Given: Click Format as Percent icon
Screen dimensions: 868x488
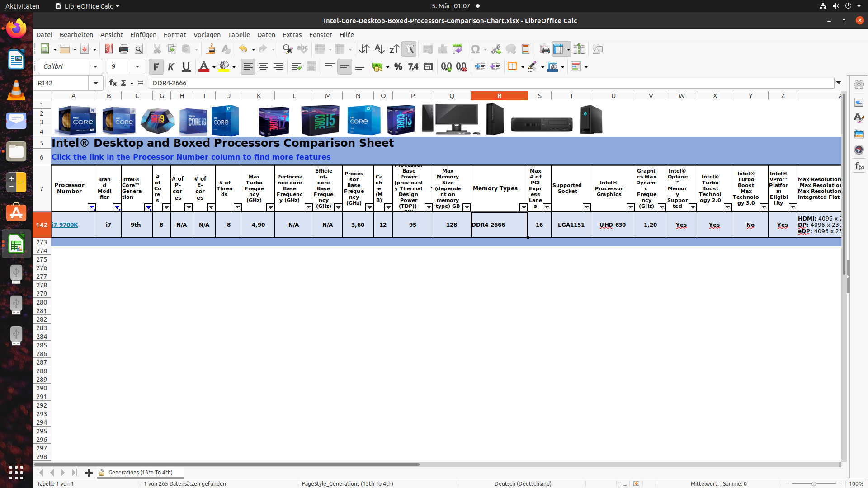Looking at the screenshot, I should pos(398,67).
